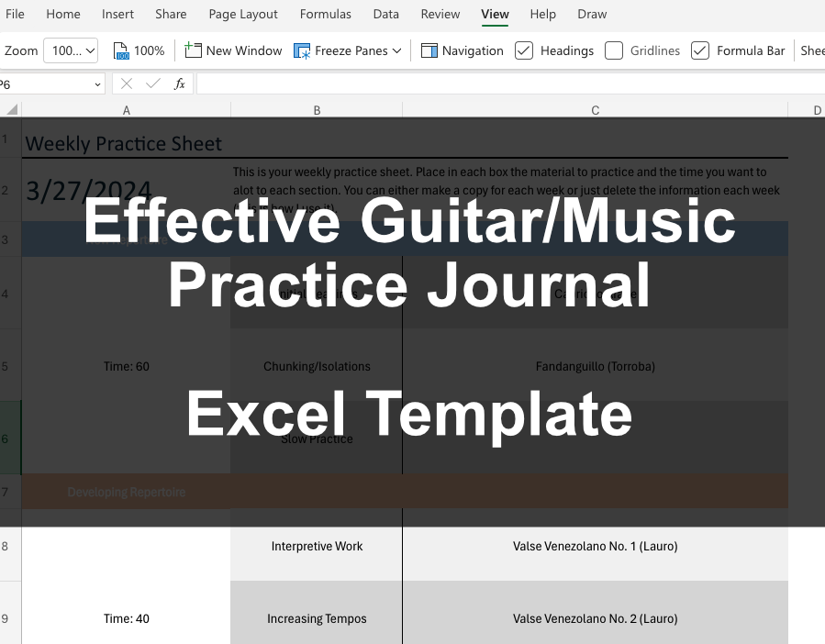Screen dimensions: 825x644
Task: Switch to the Draw tab
Action: click(x=592, y=14)
